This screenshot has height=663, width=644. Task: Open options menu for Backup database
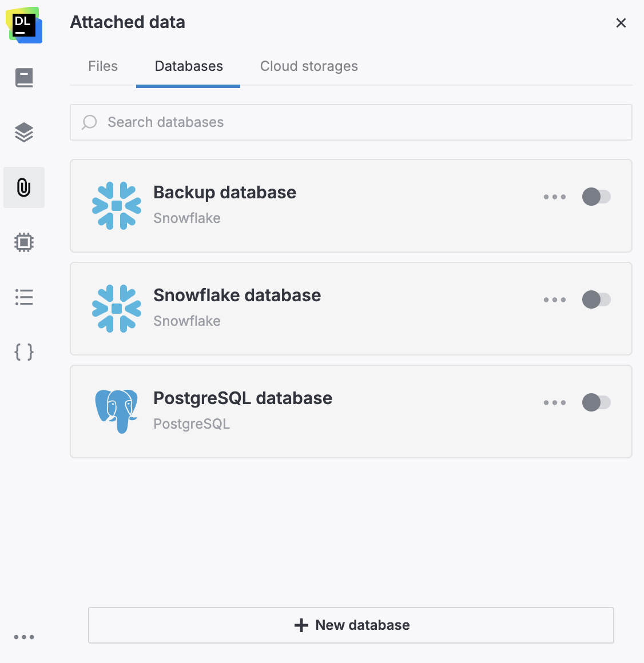(x=555, y=197)
